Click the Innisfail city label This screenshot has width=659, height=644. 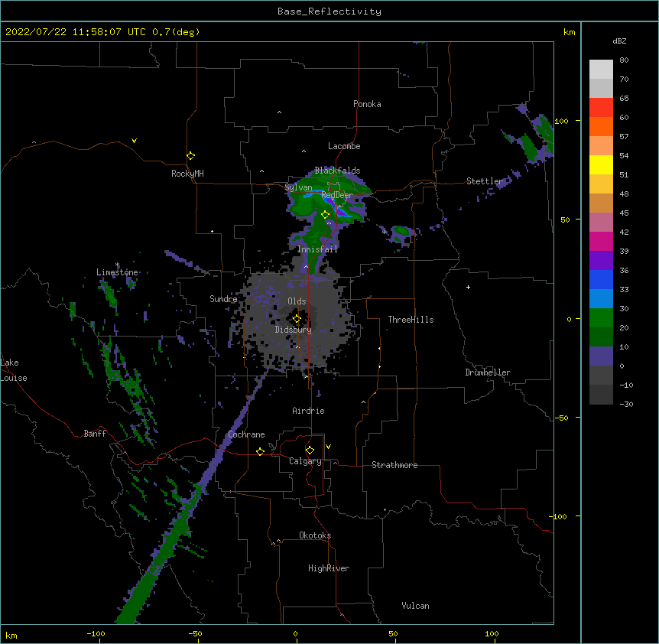point(317,249)
